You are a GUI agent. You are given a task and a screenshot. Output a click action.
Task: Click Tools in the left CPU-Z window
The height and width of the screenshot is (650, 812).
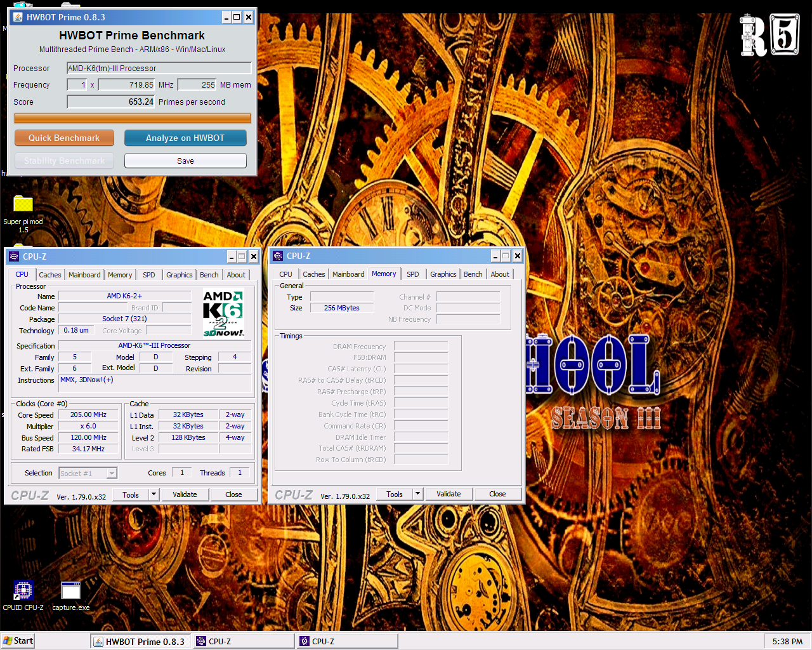[131, 494]
